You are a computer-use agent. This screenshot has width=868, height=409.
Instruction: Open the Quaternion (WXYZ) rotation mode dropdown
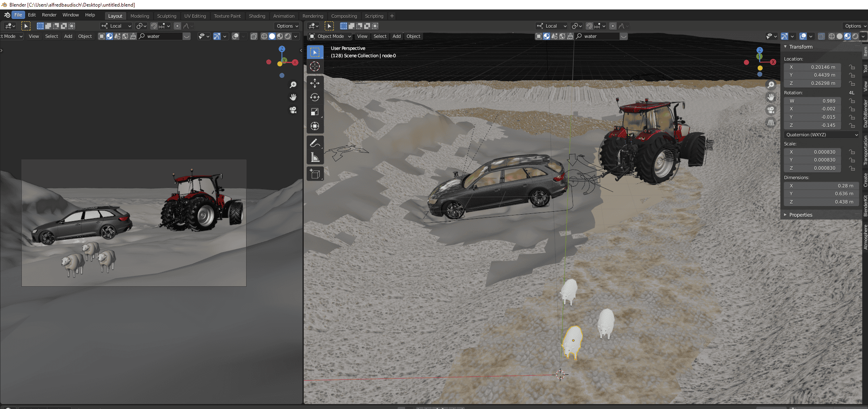(821, 135)
